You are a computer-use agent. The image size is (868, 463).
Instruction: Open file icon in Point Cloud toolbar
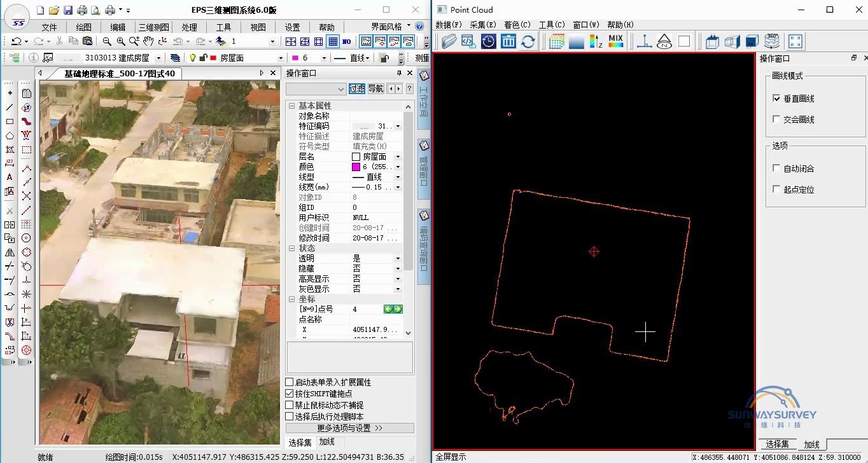449,41
